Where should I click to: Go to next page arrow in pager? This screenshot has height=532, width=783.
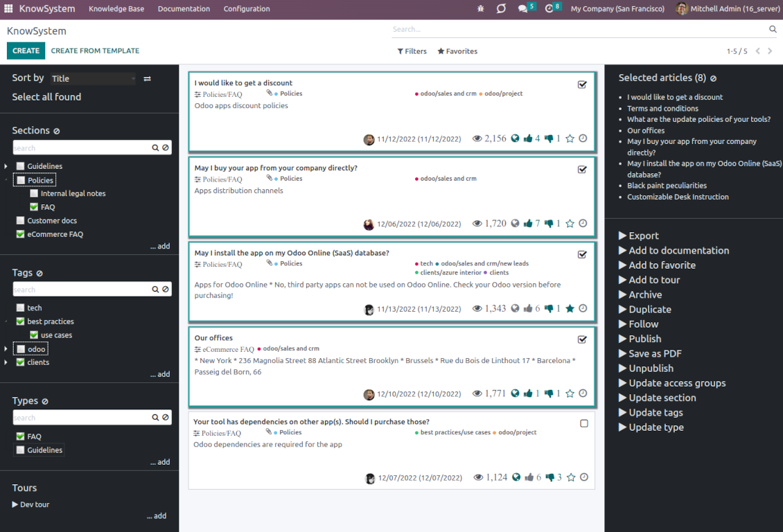pos(770,51)
